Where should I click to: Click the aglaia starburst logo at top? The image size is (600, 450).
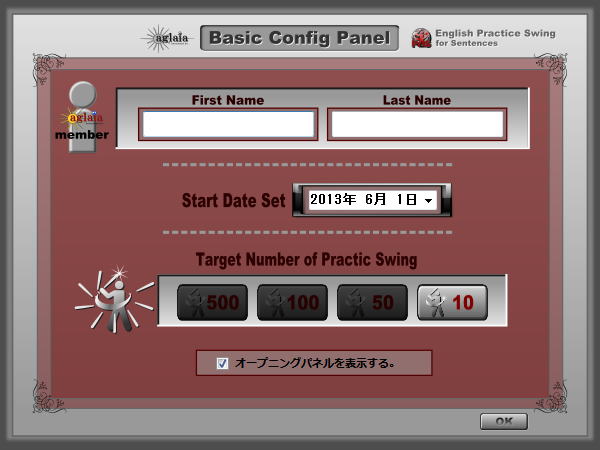165,38
